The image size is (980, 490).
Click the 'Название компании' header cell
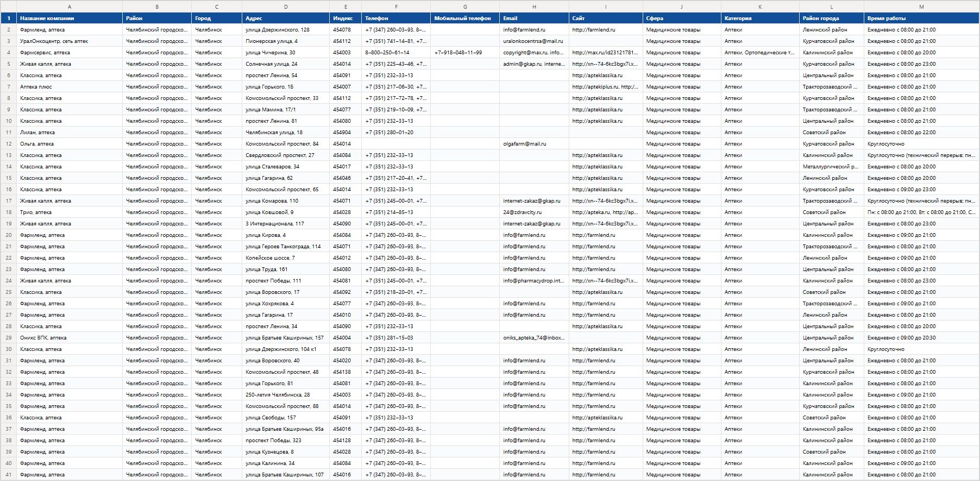(70, 18)
